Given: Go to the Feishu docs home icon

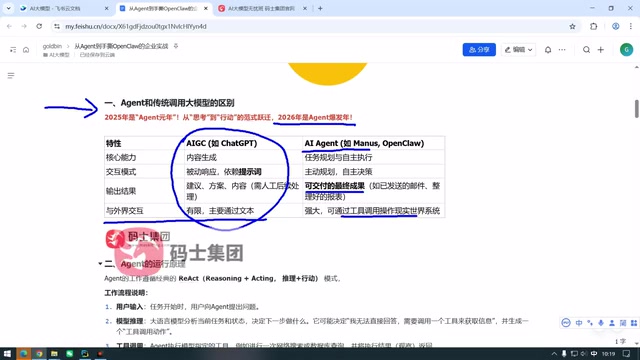Looking at the screenshot, I should click(26, 50).
